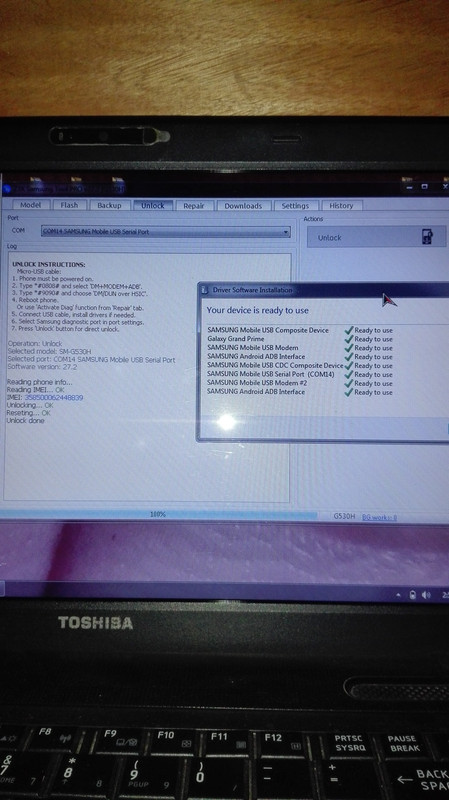Select the Backup tab

click(109, 205)
